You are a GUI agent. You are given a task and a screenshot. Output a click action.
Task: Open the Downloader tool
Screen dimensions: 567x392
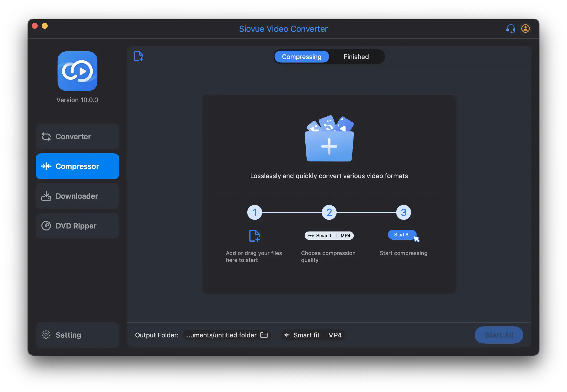pyautogui.click(x=77, y=196)
